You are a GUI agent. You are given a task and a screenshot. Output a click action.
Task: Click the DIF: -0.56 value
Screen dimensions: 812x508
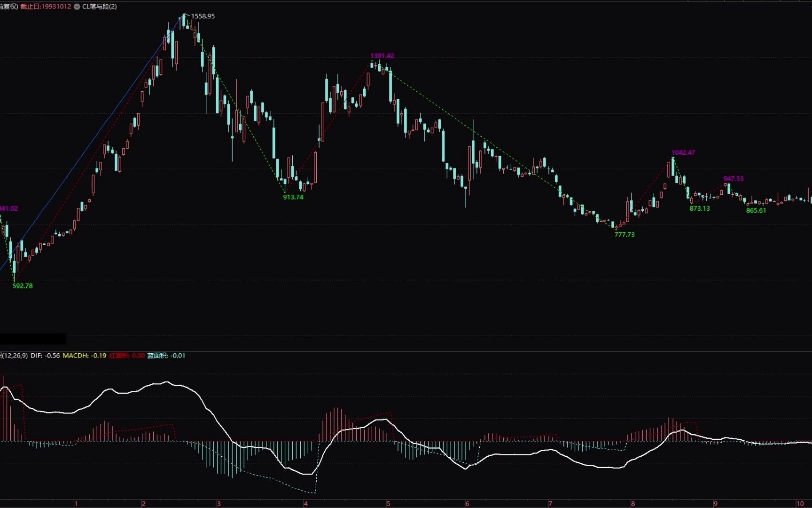(x=45, y=356)
